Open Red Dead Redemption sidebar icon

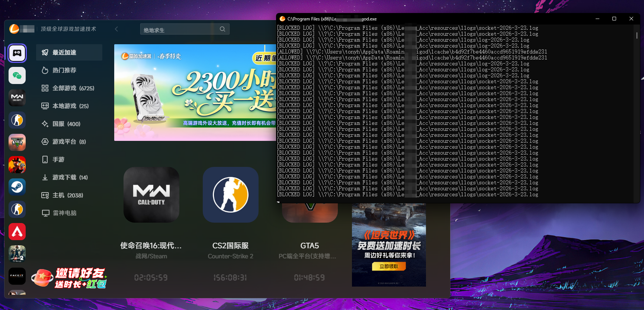[x=17, y=165]
